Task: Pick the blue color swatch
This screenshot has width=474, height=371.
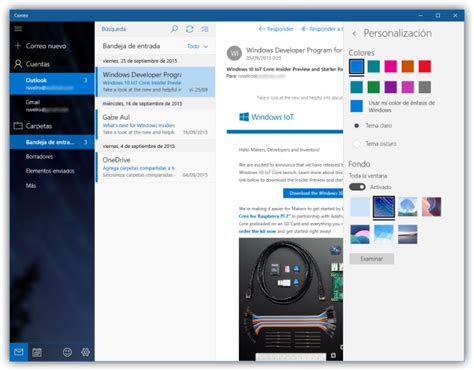Action: [x=357, y=66]
